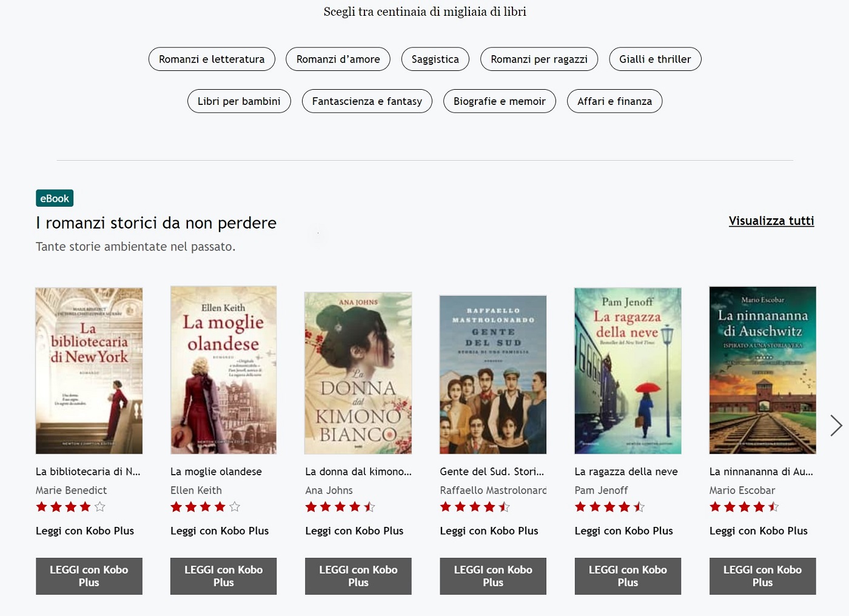Click Leggi con Kobo Plus text under Raffaello Mastrolonardo
This screenshot has width=849, height=616.
pyautogui.click(x=489, y=531)
